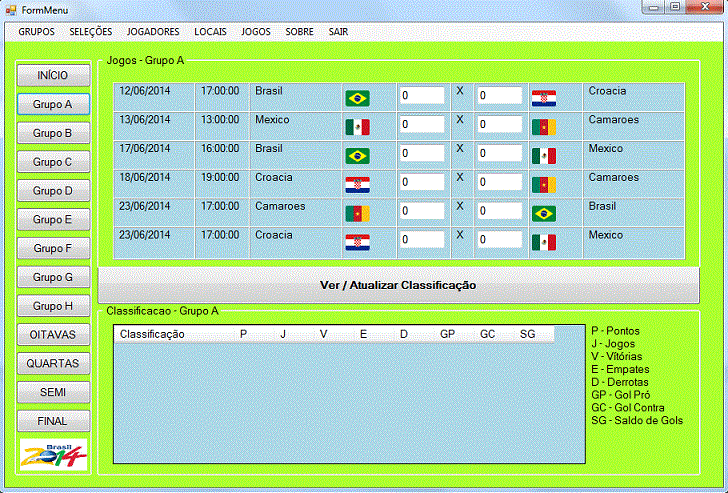The width and height of the screenshot is (728, 493).
Task: Focus Brasil's score field in the 12/06/2014 match
Action: coord(421,96)
